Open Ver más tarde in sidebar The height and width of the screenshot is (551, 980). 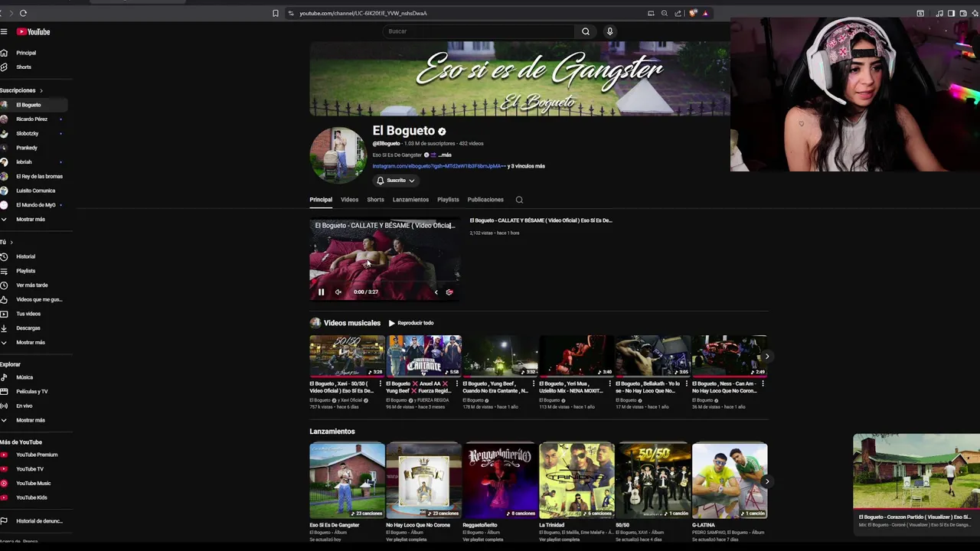[34, 285]
